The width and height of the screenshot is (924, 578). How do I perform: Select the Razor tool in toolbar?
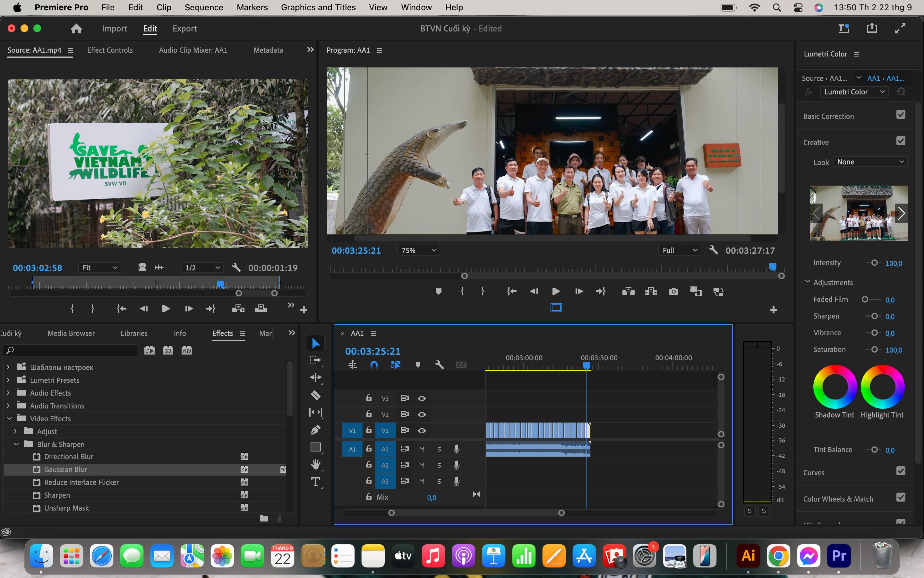point(315,395)
